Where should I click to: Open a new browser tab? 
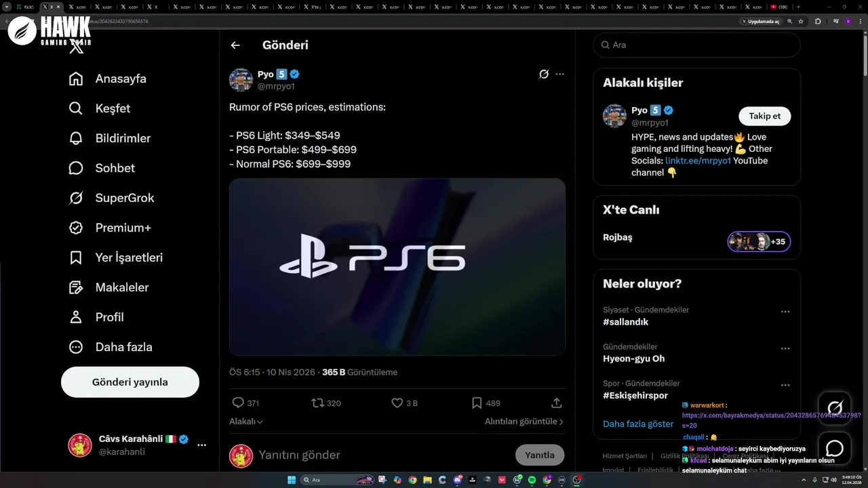point(798,7)
